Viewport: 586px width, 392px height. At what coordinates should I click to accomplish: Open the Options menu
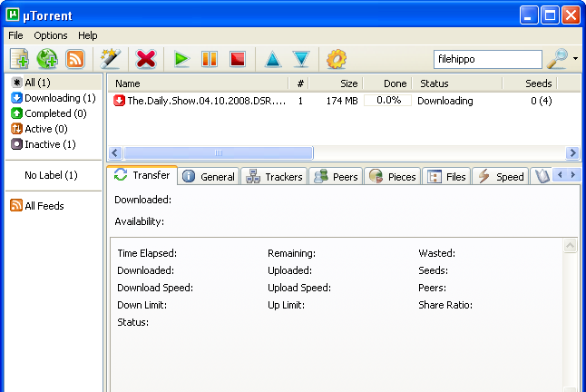(51, 35)
